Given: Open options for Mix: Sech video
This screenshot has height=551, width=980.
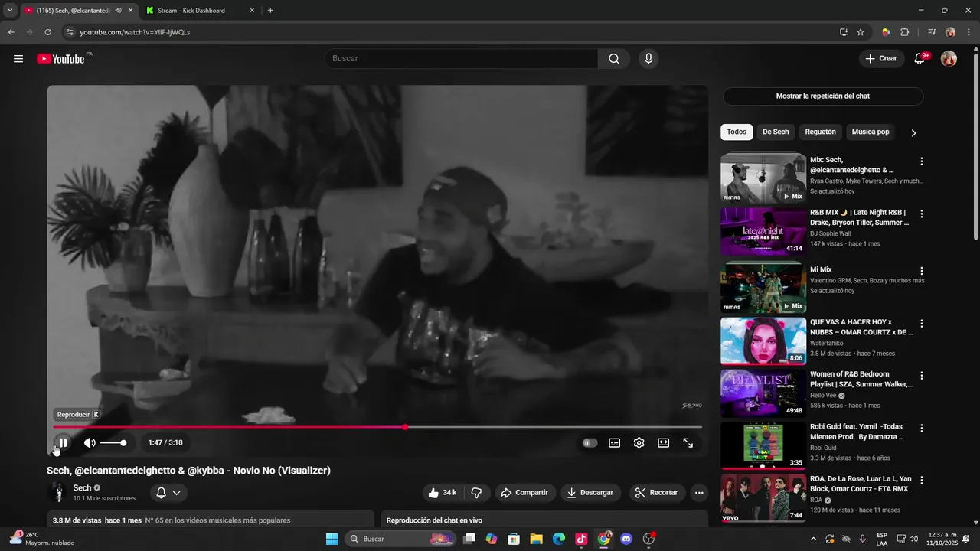Looking at the screenshot, I should (x=922, y=161).
